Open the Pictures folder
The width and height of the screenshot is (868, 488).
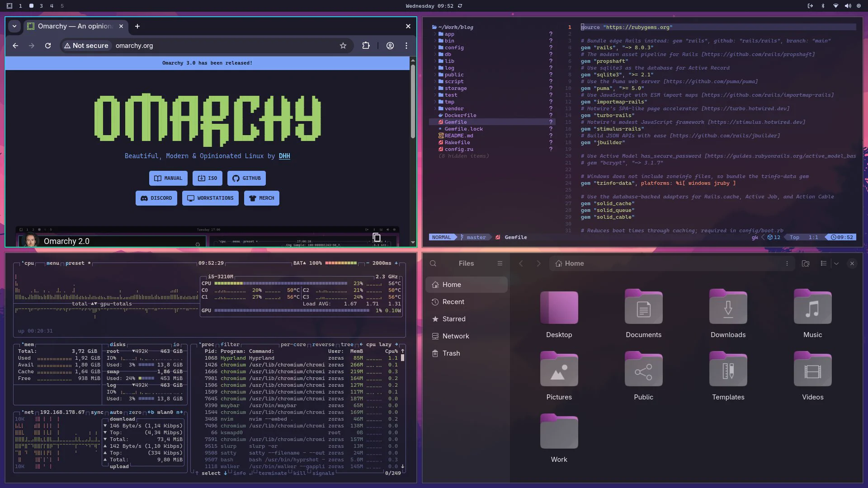(559, 375)
